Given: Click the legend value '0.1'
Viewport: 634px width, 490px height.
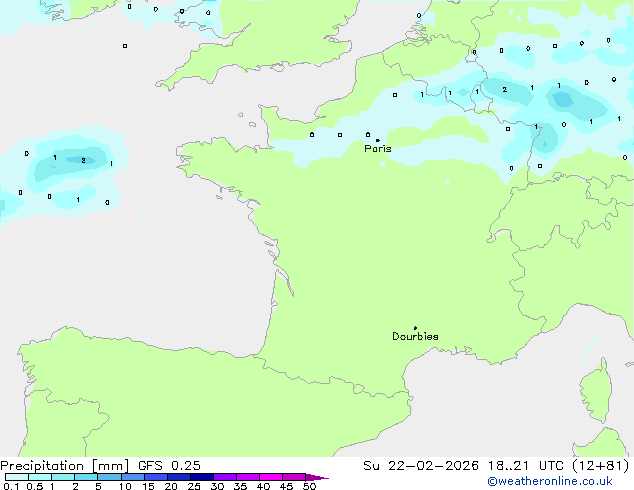Looking at the screenshot, I should tap(11, 486).
